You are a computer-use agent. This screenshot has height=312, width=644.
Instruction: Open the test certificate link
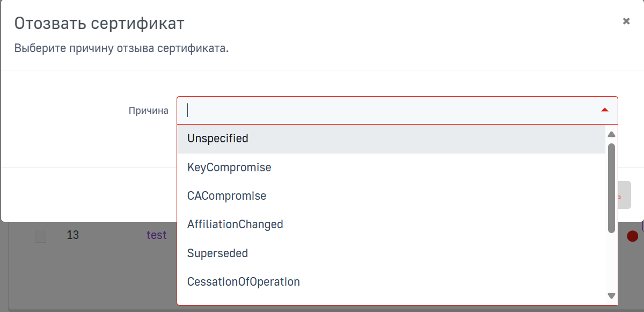(x=156, y=235)
